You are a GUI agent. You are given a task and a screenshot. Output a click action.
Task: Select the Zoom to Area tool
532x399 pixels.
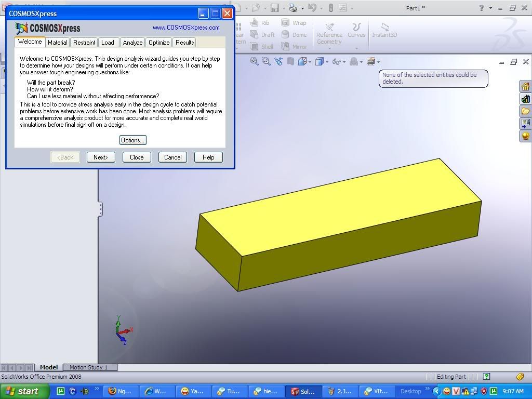267,61
